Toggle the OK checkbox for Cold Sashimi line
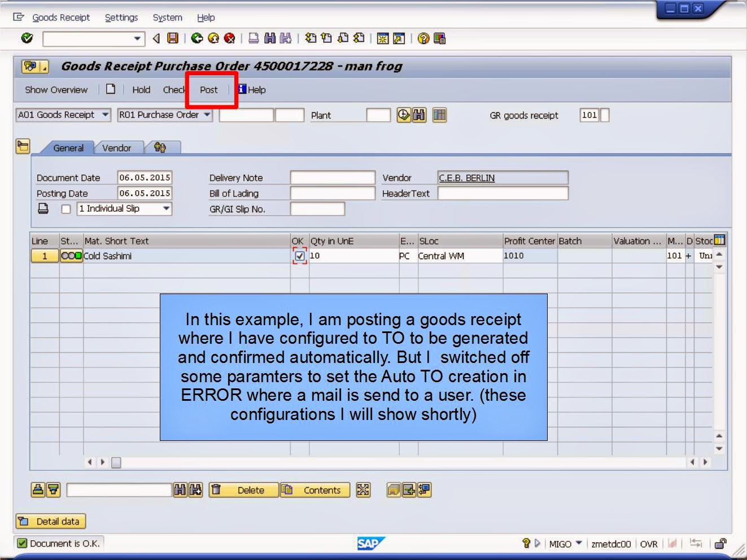The image size is (747, 560). [299, 256]
